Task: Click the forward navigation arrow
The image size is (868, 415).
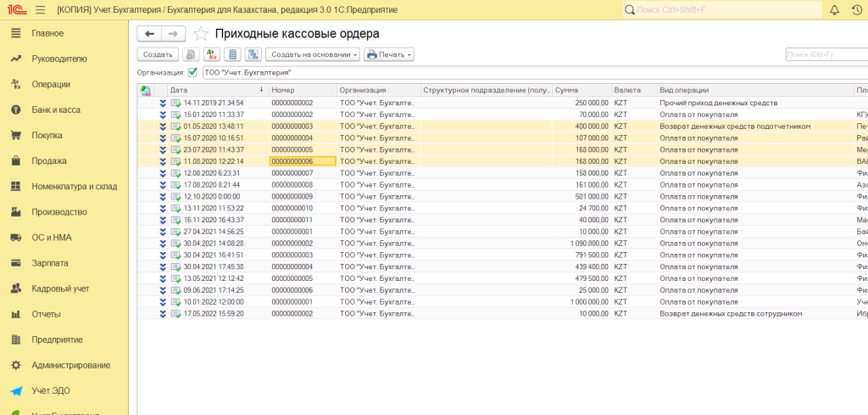Action: point(173,33)
